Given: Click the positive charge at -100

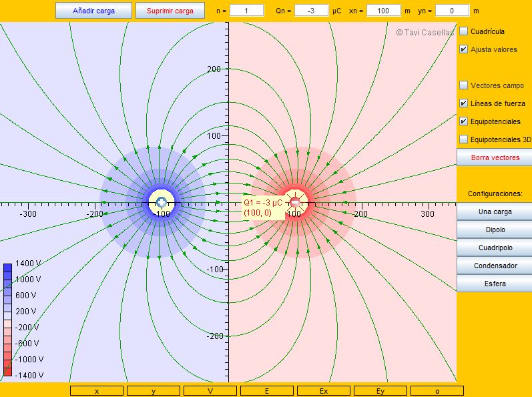Looking at the screenshot, I should pyautogui.click(x=161, y=202).
